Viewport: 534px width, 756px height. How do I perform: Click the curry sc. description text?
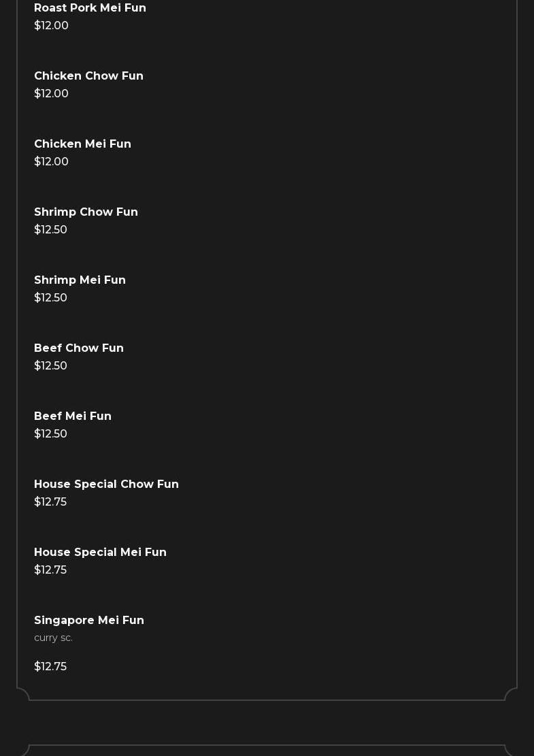(x=53, y=638)
